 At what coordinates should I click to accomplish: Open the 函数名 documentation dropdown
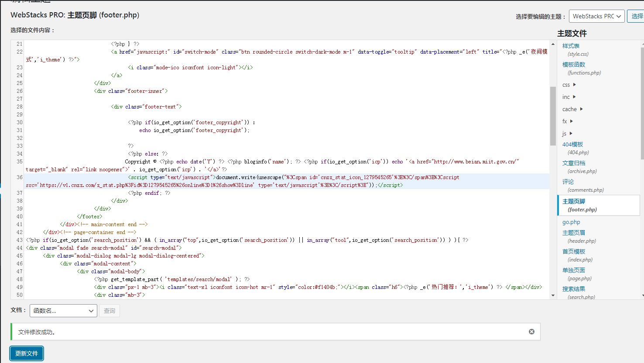[x=64, y=311]
